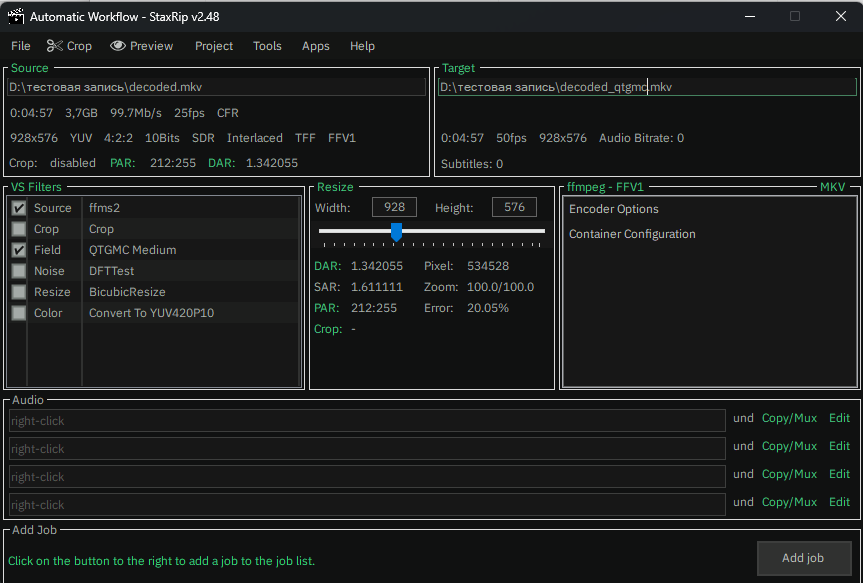Enable the Noise DFTTest filter
863x583 pixels.
[x=17, y=270]
